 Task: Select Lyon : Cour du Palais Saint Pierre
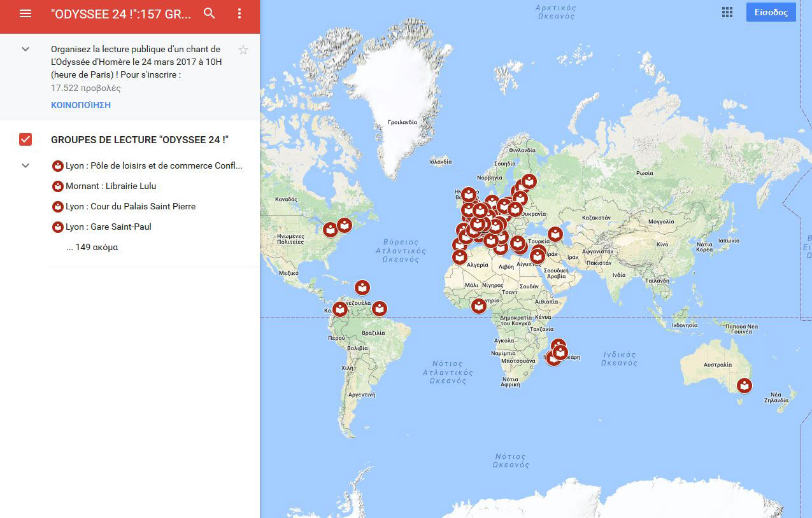pyautogui.click(x=130, y=206)
